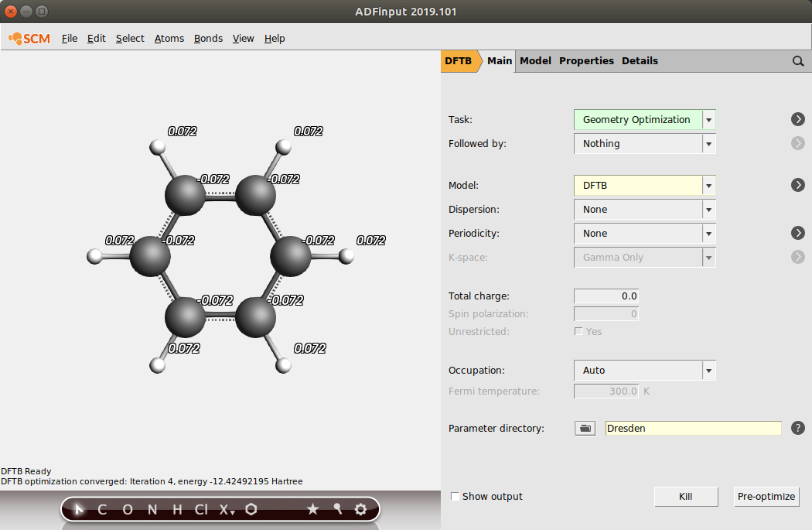The width and height of the screenshot is (812, 530).
Task: Open the Atoms menu
Action: tap(169, 39)
